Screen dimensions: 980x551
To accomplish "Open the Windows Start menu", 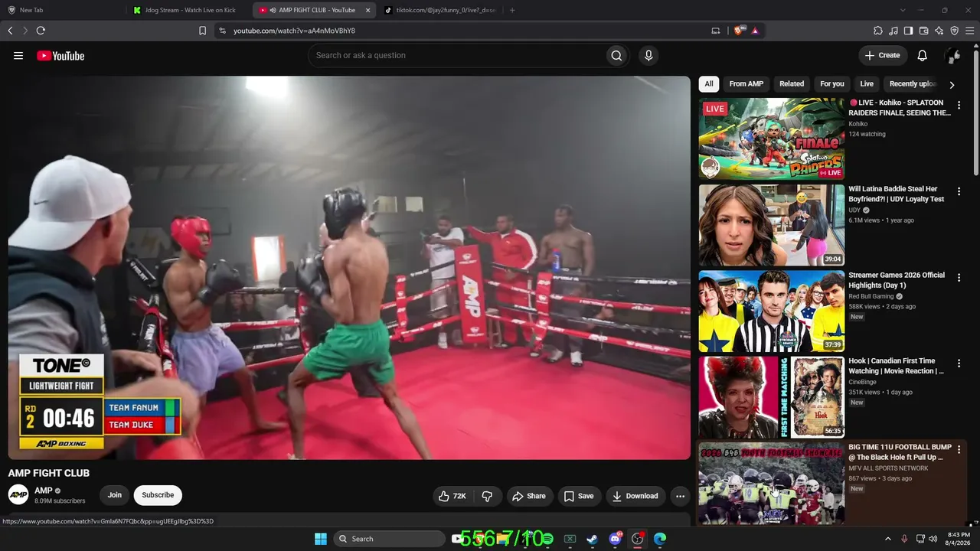I will tap(321, 539).
